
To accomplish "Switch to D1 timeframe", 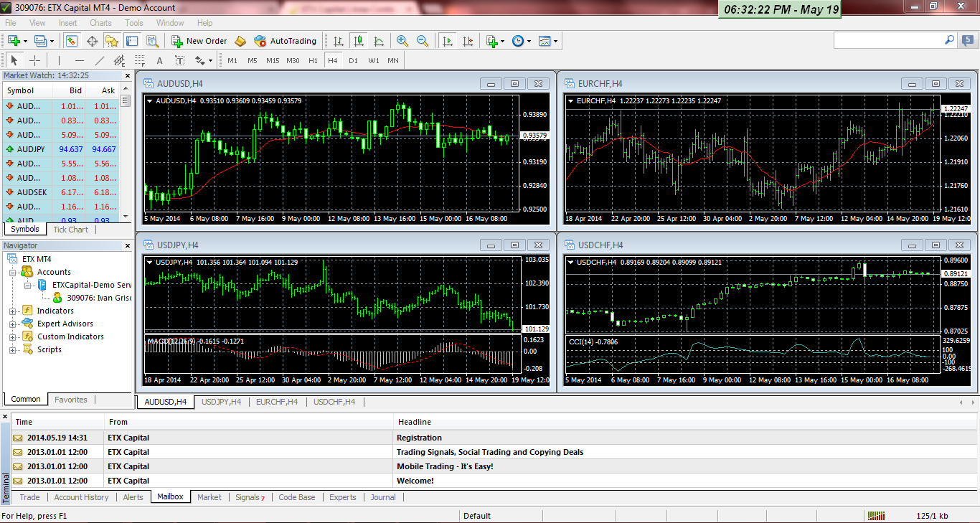I will coord(353,60).
